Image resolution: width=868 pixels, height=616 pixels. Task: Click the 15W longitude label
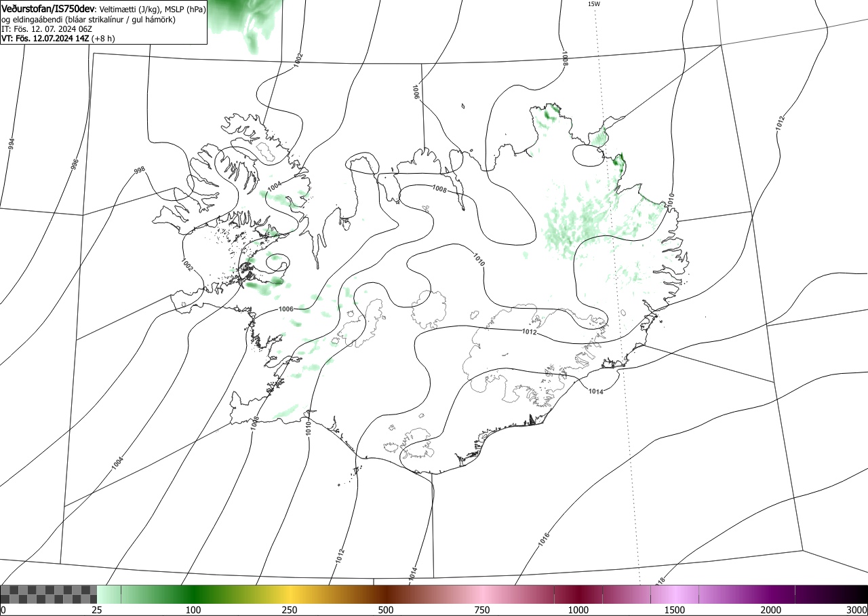pyautogui.click(x=594, y=3)
